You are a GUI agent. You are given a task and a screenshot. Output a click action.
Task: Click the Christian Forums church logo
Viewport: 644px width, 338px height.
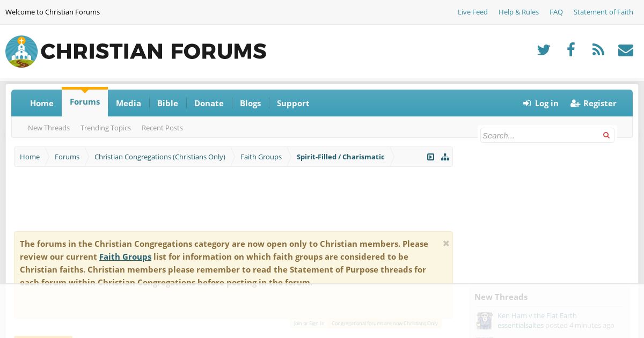[x=21, y=52]
